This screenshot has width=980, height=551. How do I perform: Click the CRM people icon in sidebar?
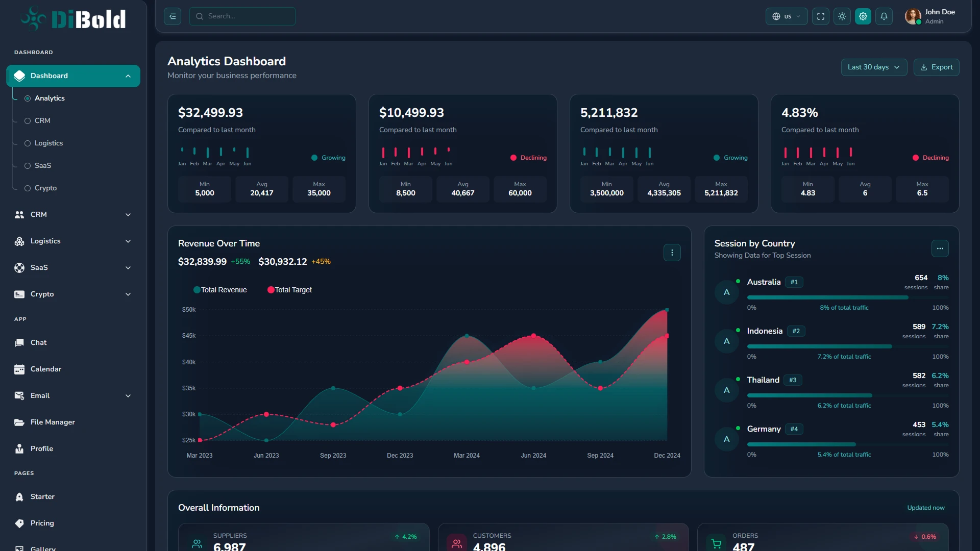pyautogui.click(x=19, y=215)
